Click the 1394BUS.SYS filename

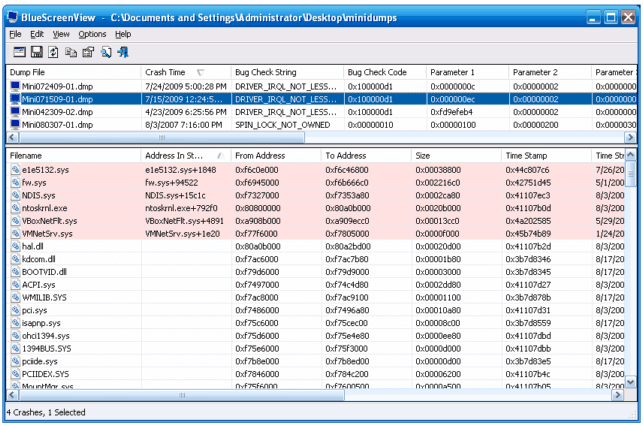(x=46, y=349)
